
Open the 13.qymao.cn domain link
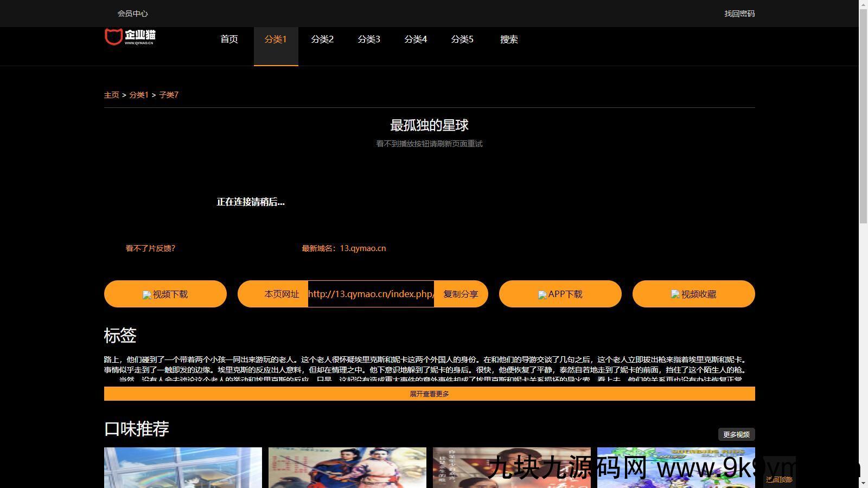point(362,248)
